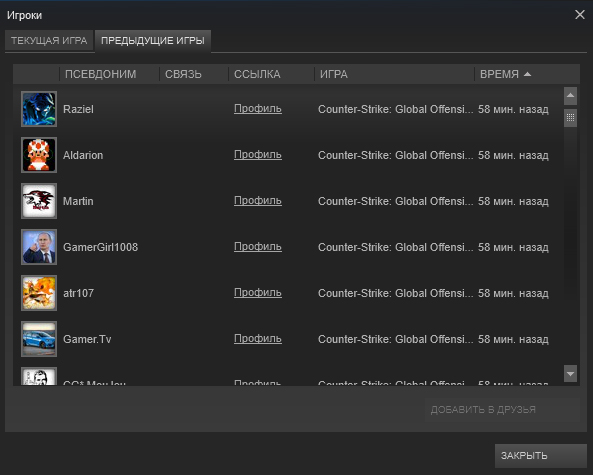This screenshot has width=593, height=475.
Task: Open the Профиль link for Raziel
Action: [x=258, y=109]
